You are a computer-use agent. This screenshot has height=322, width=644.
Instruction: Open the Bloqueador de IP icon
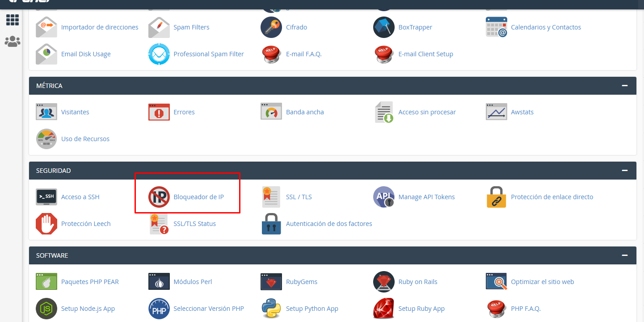(159, 197)
